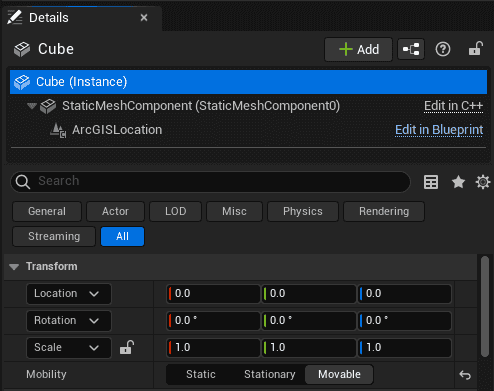Select the Cube (Instance) row
Image resolution: width=494 pixels, height=391 pixels.
[x=248, y=82]
